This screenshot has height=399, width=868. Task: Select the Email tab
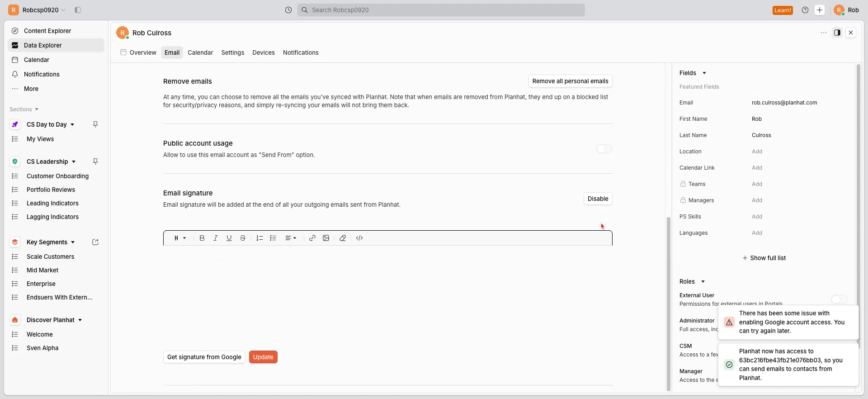point(172,52)
